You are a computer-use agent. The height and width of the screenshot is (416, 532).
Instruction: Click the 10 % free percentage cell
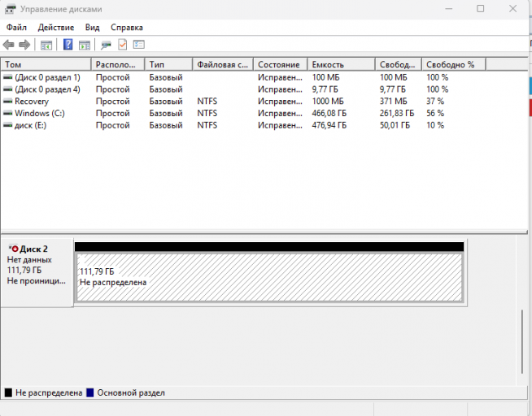(435, 125)
